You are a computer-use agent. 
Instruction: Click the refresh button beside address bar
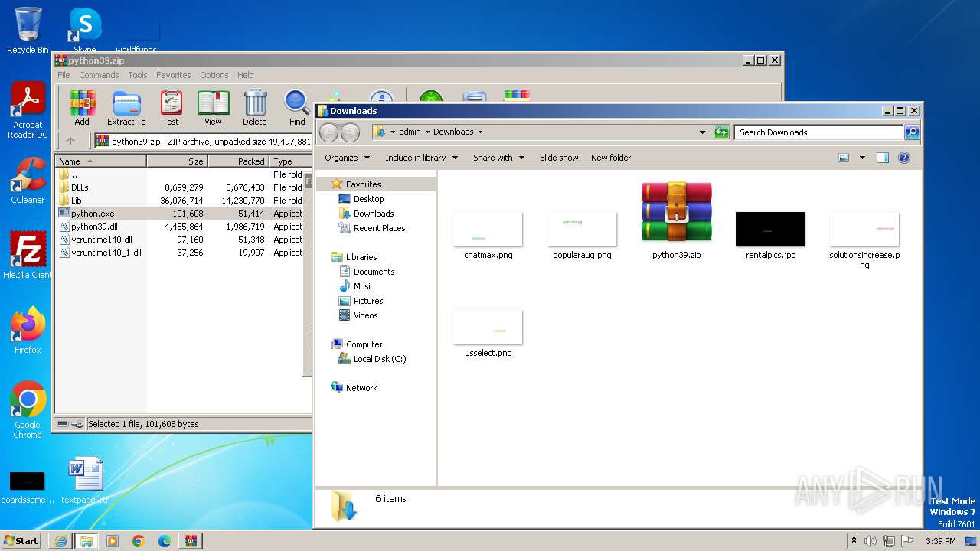point(720,132)
